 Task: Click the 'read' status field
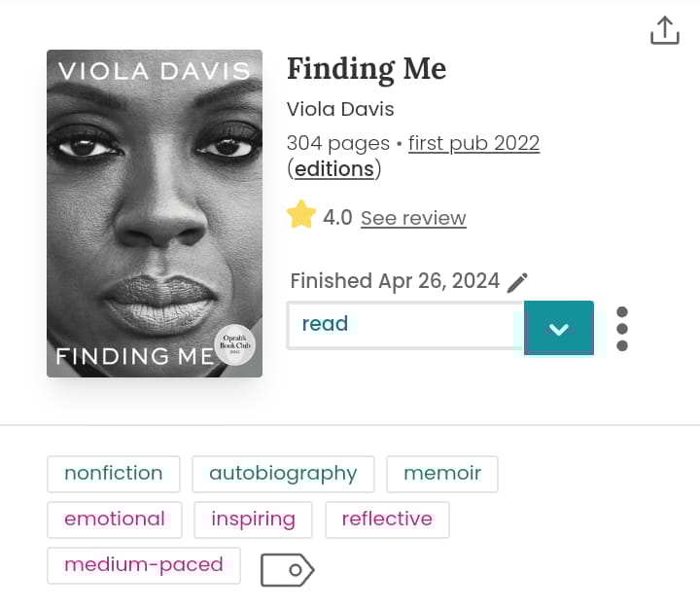coord(404,325)
